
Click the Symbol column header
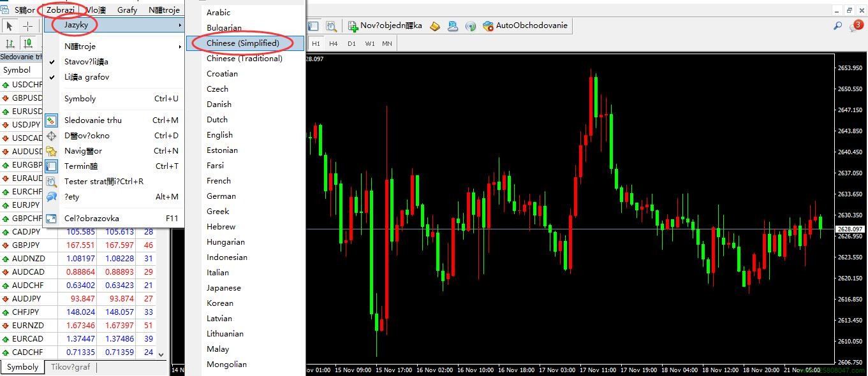pyautogui.click(x=22, y=70)
